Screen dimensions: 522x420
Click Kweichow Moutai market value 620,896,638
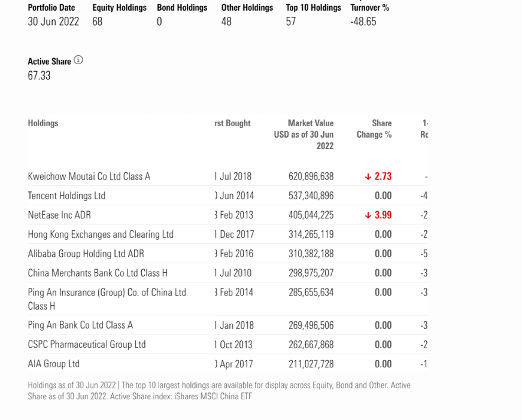[x=311, y=176]
